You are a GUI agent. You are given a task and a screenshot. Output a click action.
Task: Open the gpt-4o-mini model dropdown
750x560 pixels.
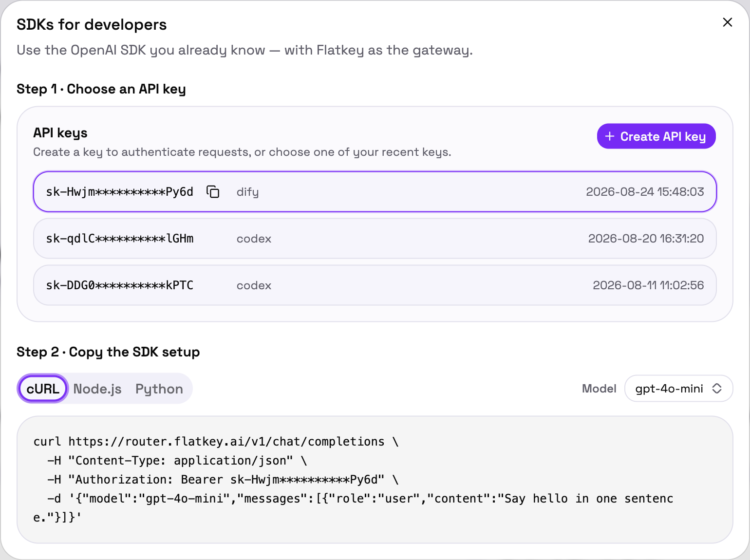678,389
